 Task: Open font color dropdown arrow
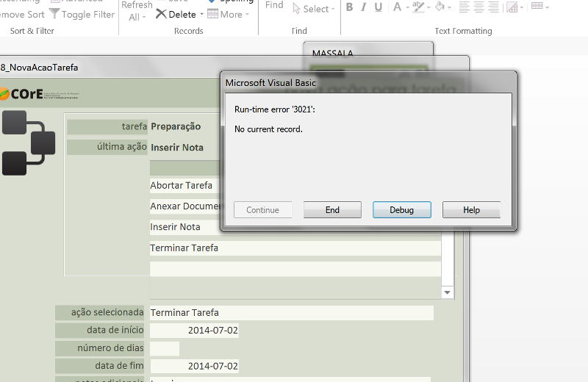tap(407, 7)
